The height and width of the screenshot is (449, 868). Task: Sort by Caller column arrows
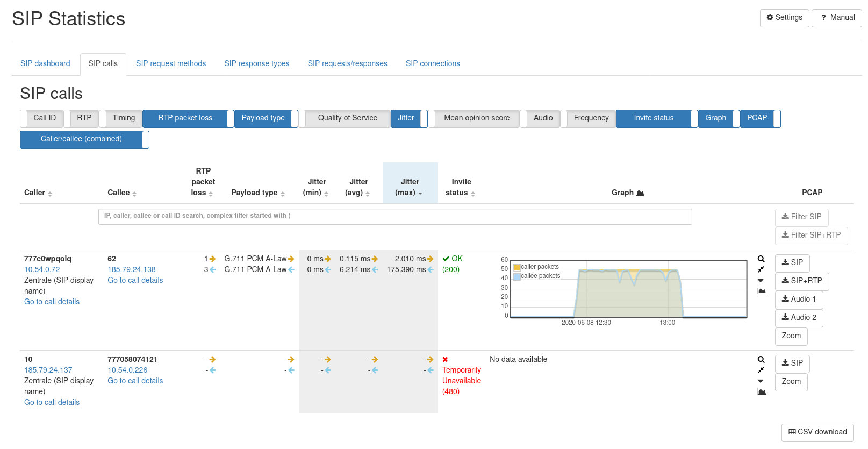click(x=50, y=194)
